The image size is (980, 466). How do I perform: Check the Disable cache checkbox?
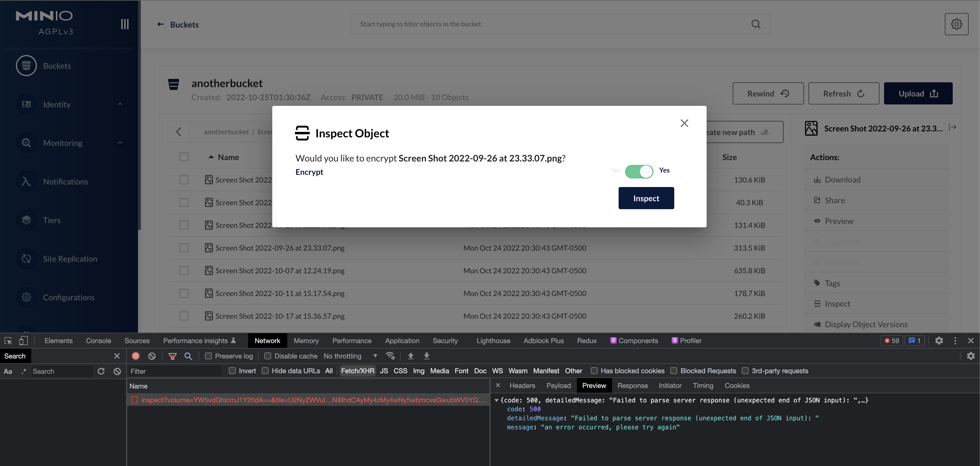(x=268, y=356)
